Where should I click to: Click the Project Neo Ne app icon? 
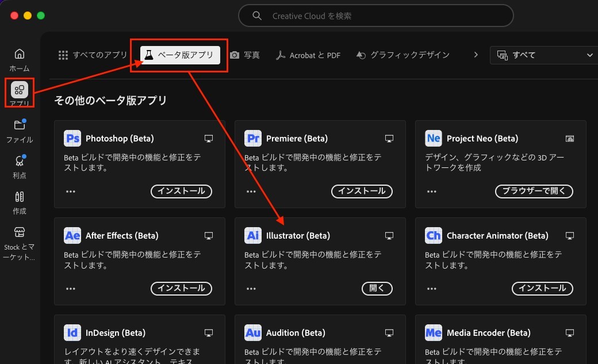(x=433, y=138)
